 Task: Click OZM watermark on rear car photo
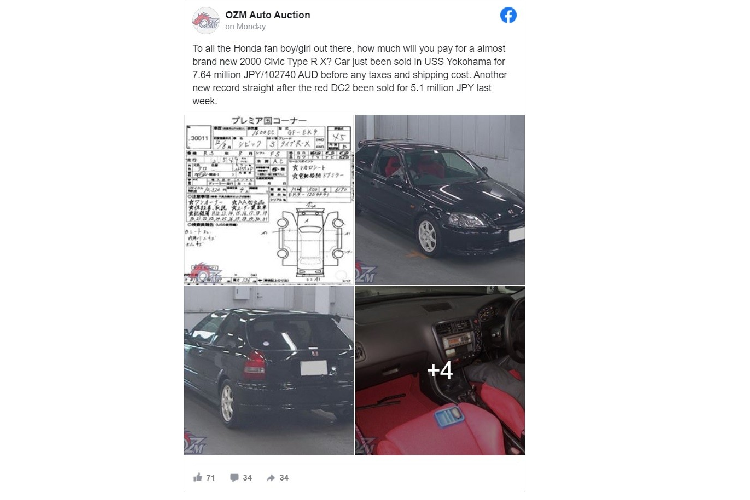[x=195, y=443]
